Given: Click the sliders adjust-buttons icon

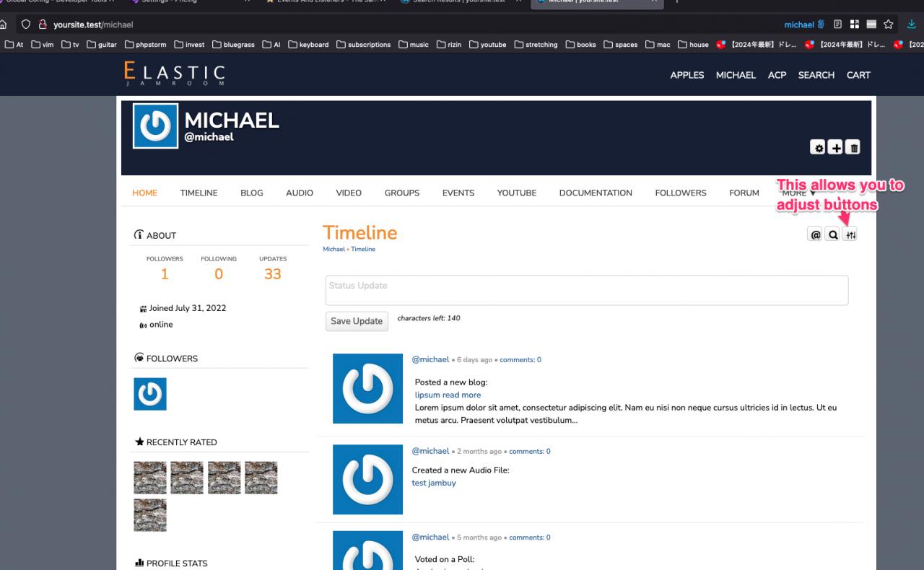Looking at the screenshot, I should pos(850,234).
